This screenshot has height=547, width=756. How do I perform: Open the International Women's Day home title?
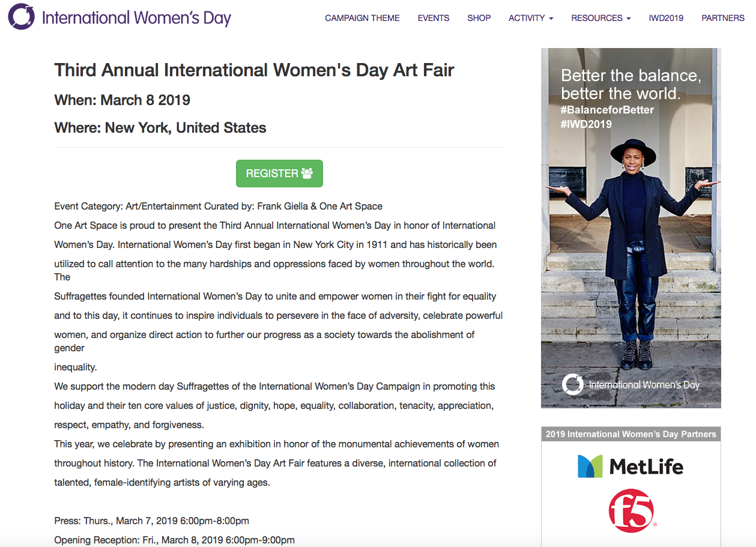pos(136,17)
